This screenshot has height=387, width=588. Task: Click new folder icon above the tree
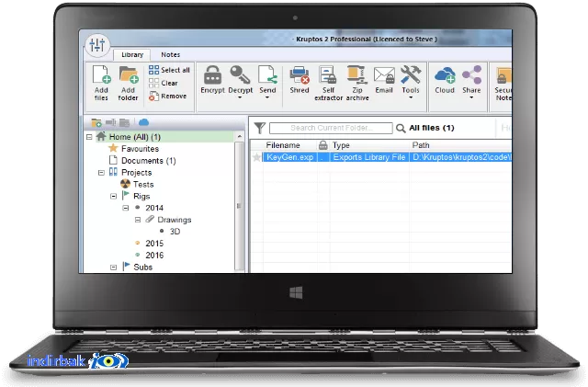click(x=96, y=122)
